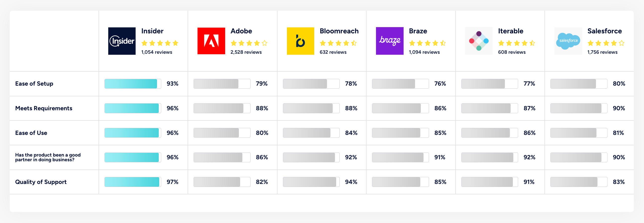Click Insider's Ease of Setup progress bar
The height and width of the screenshot is (223, 644).
(x=133, y=84)
